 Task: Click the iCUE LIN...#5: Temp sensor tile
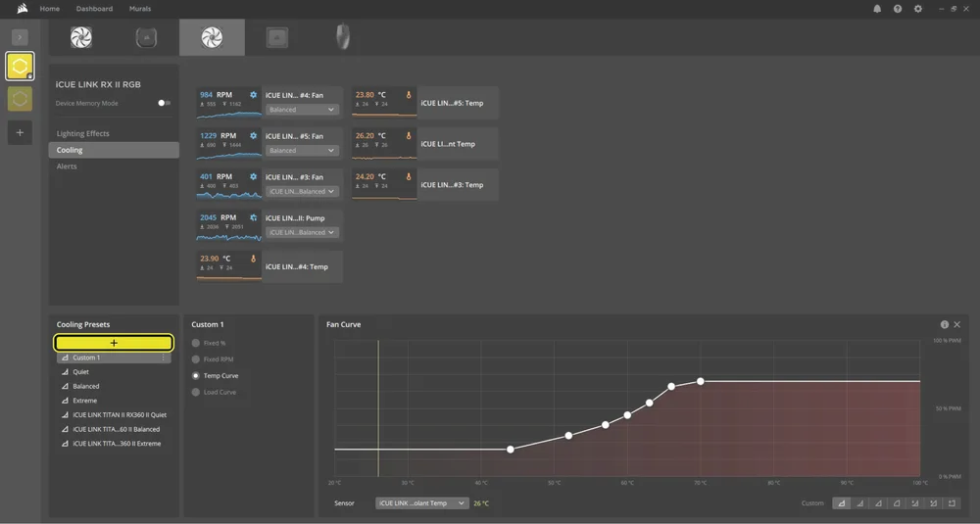click(x=425, y=103)
